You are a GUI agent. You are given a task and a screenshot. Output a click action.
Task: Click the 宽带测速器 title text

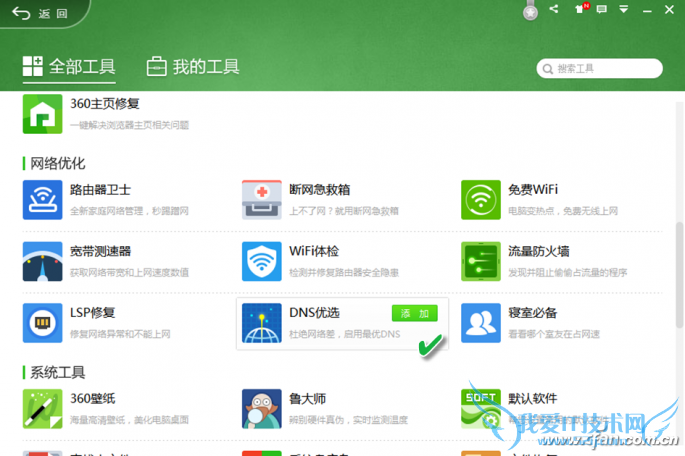(100, 252)
